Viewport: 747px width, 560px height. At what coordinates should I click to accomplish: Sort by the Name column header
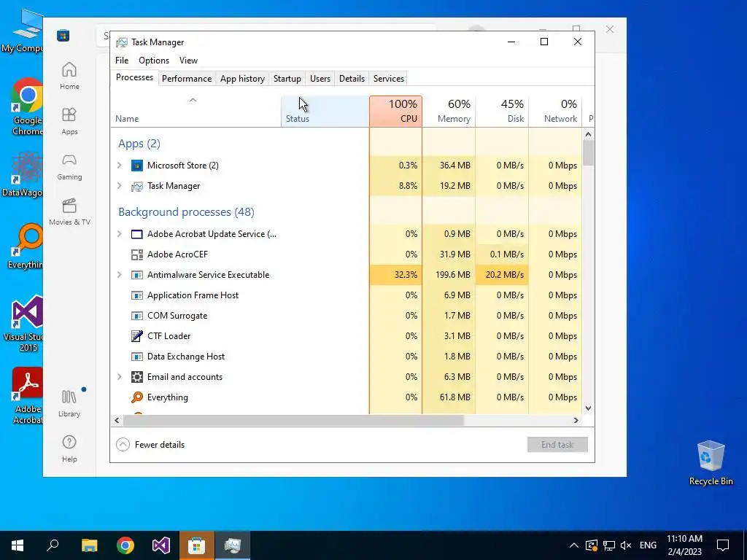196,112
